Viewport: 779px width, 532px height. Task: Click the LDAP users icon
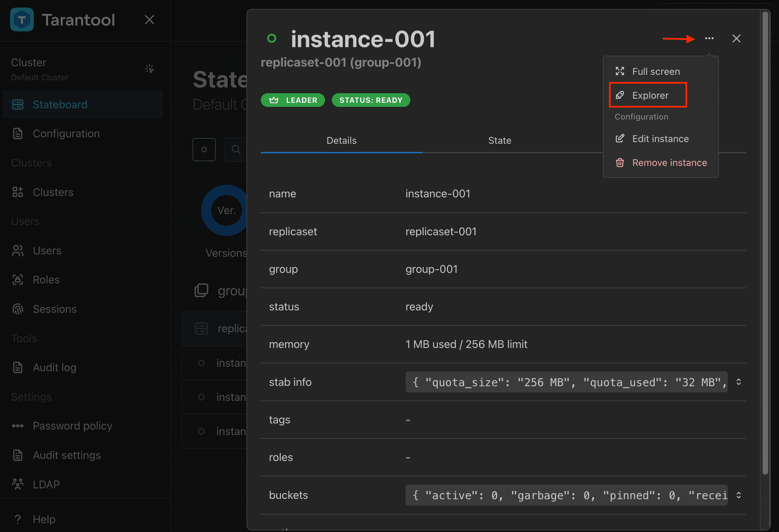pyautogui.click(x=18, y=484)
